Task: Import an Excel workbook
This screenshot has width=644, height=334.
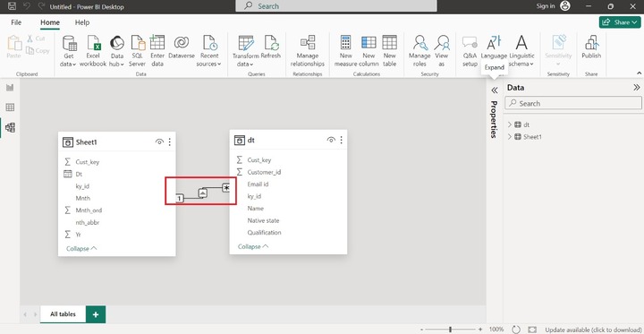Action: 93,51
